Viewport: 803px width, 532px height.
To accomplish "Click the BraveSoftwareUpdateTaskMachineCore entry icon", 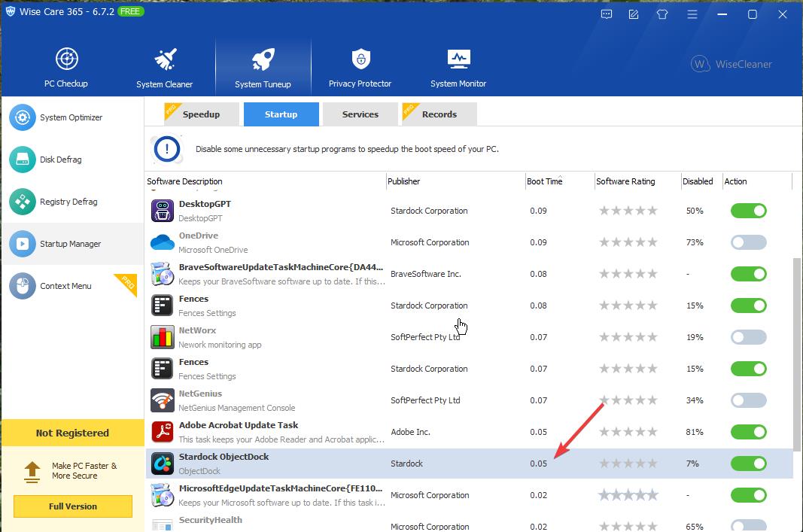I will point(163,274).
